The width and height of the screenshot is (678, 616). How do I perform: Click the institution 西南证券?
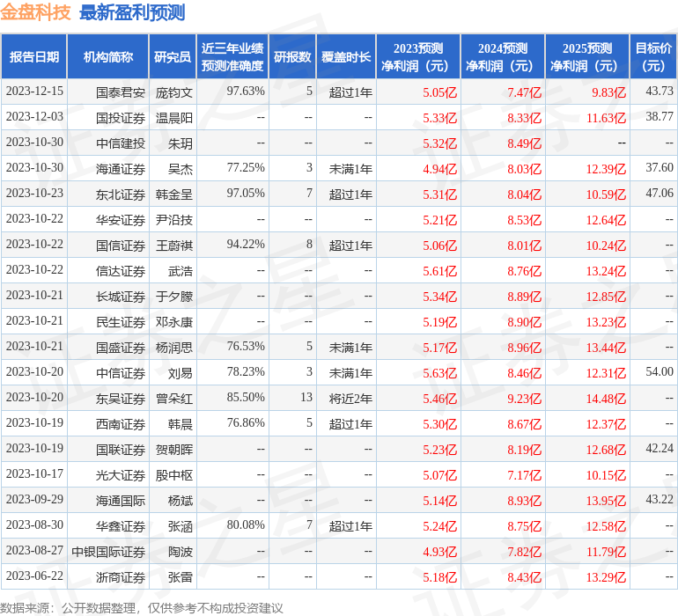pos(121,424)
